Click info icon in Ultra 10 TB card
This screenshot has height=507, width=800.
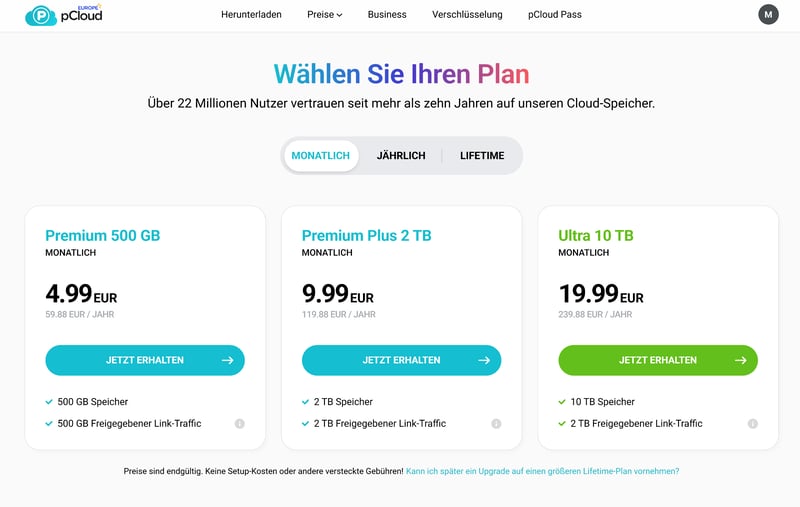click(x=753, y=424)
